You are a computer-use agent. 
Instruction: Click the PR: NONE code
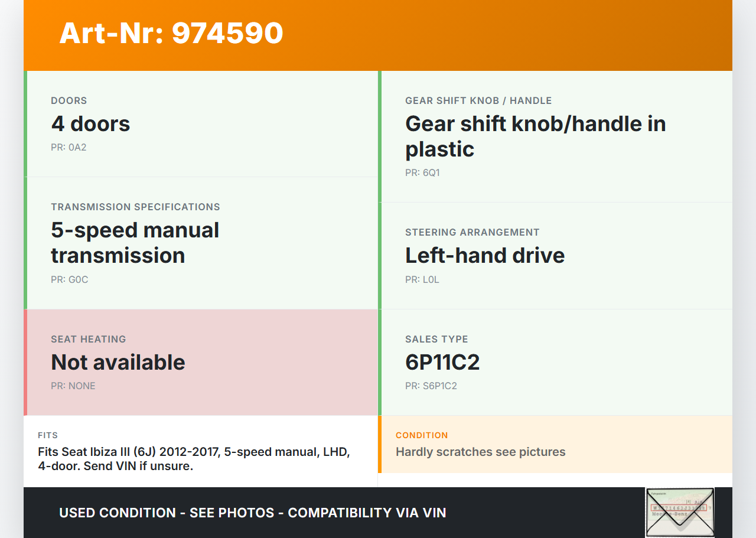click(73, 386)
